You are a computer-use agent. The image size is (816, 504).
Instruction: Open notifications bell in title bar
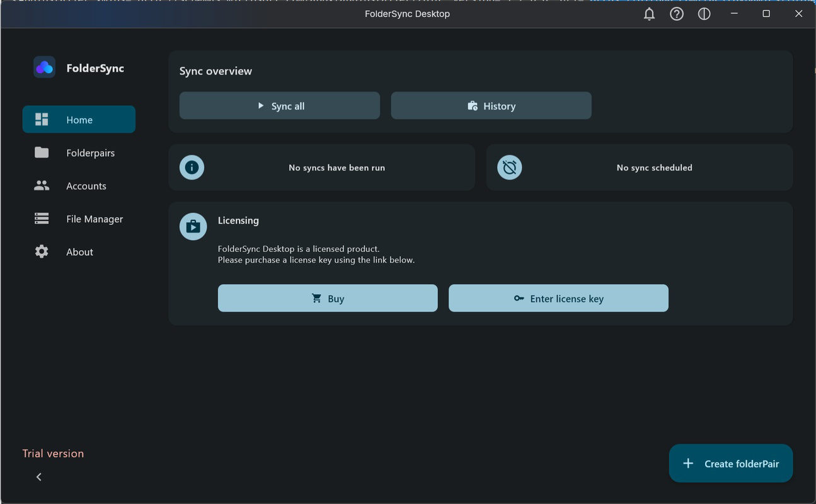coord(649,14)
